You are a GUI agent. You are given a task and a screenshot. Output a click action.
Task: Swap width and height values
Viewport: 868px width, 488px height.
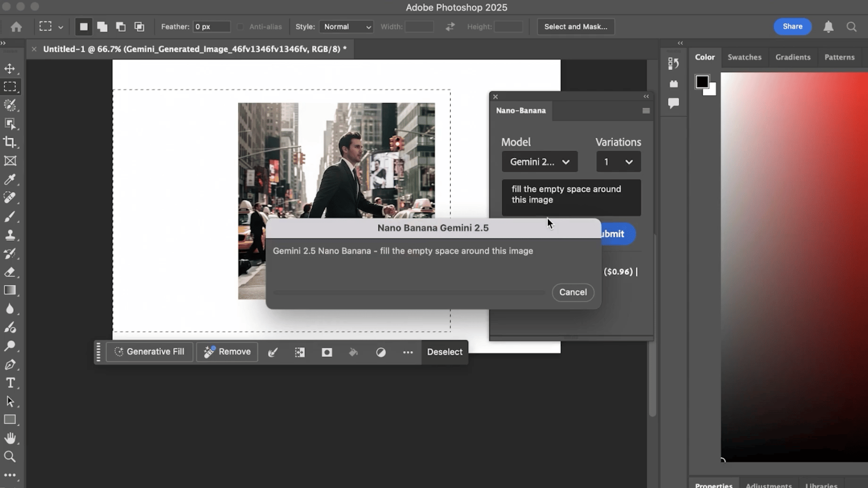(450, 27)
